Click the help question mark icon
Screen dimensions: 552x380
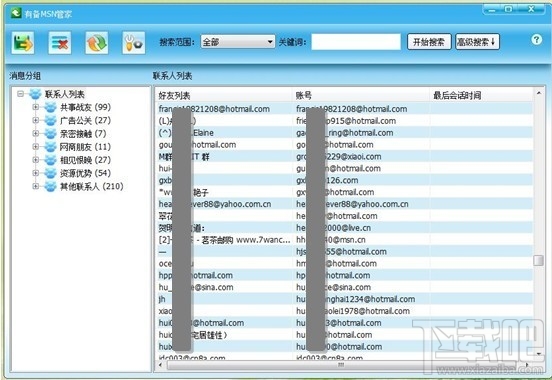[537, 39]
